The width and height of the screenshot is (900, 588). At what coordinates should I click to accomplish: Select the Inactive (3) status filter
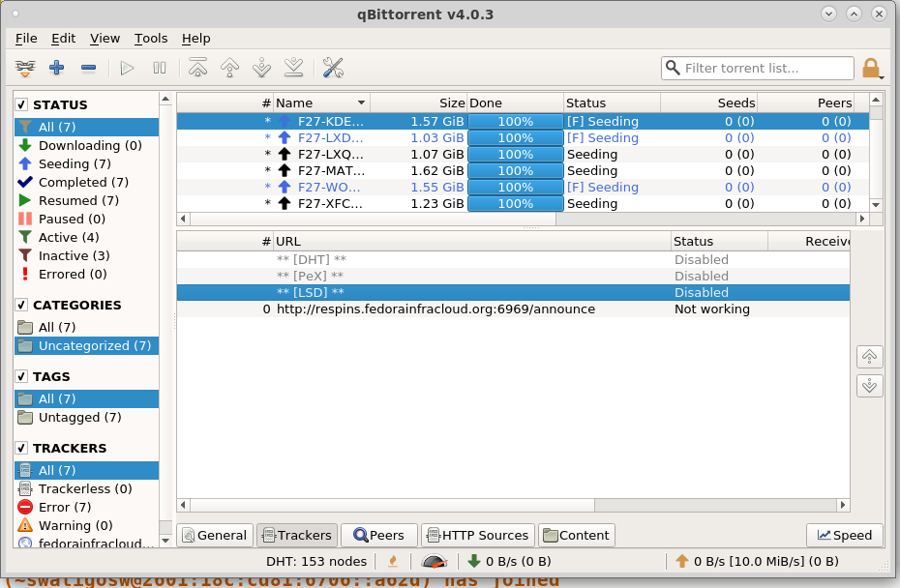tap(87, 255)
